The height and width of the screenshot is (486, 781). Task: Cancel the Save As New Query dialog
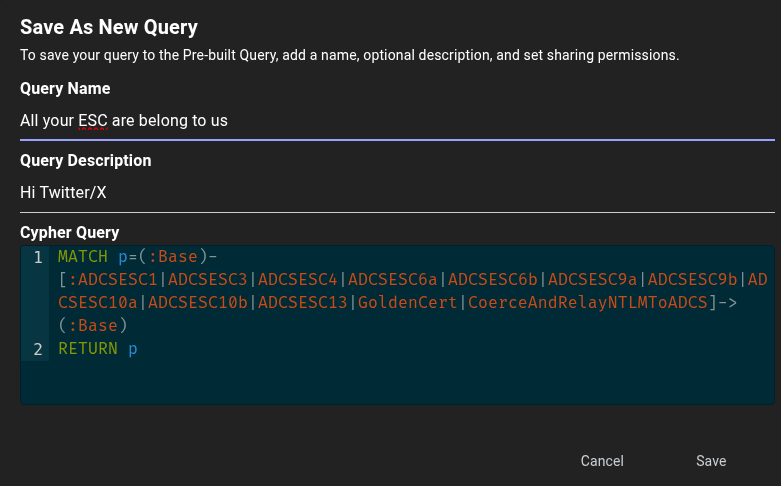point(602,461)
